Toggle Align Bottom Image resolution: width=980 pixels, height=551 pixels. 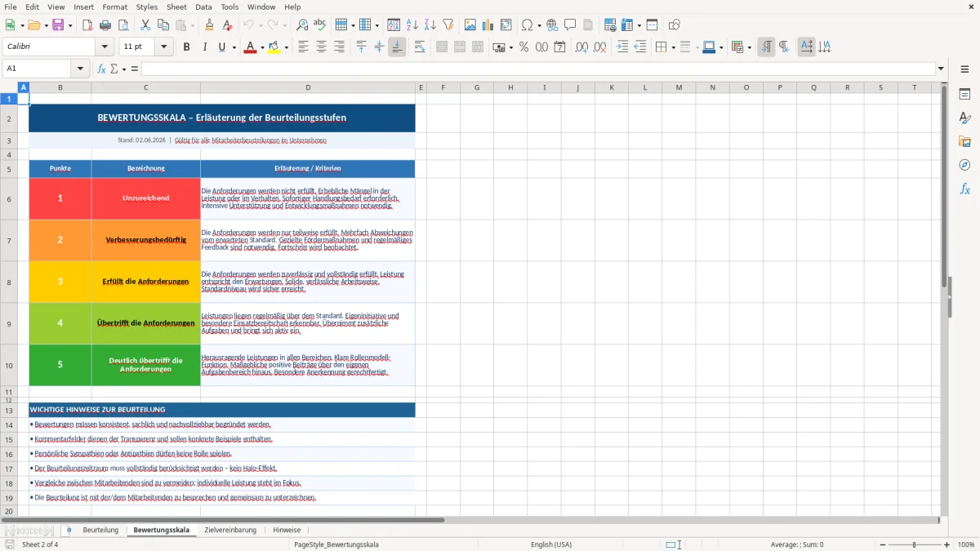point(397,47)
